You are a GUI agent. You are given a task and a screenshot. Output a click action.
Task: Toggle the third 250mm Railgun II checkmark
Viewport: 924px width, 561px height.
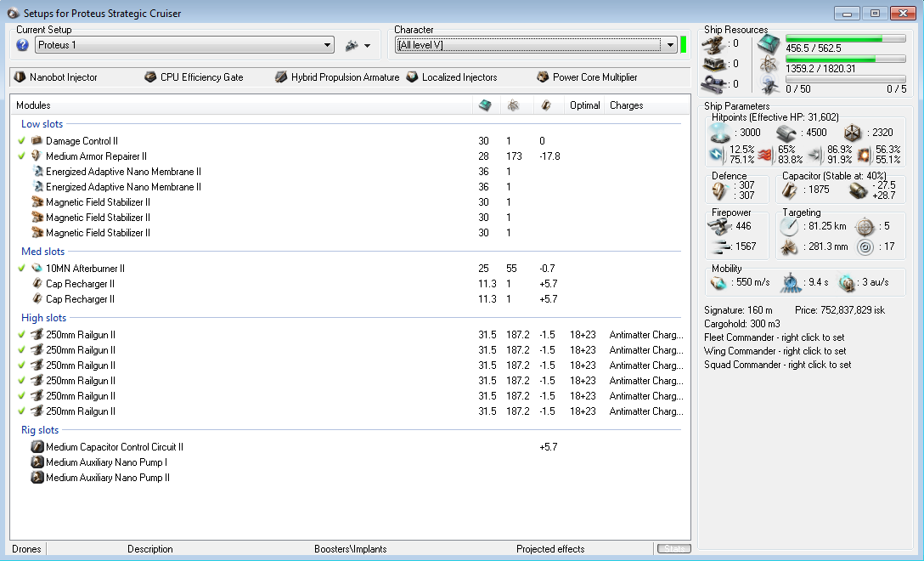(22, 365)
